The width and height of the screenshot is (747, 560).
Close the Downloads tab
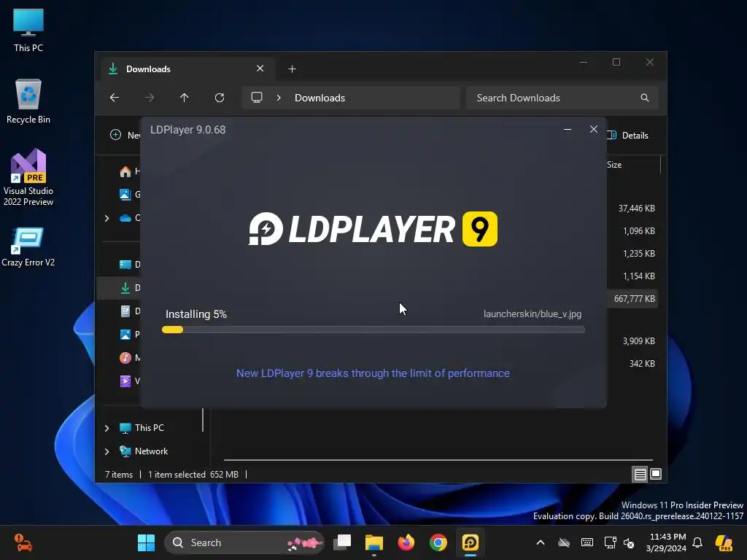coord(260,69)
